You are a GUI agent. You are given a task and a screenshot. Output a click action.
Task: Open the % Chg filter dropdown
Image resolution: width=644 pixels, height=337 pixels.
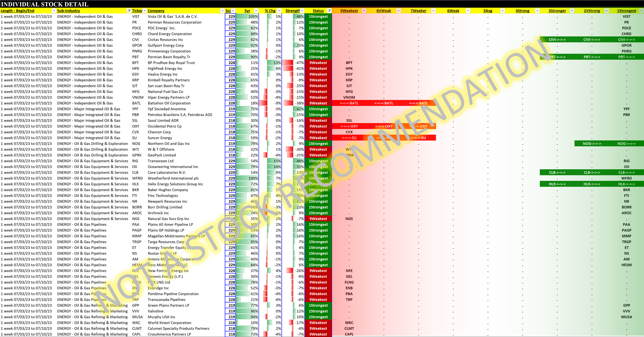[279, 11]
